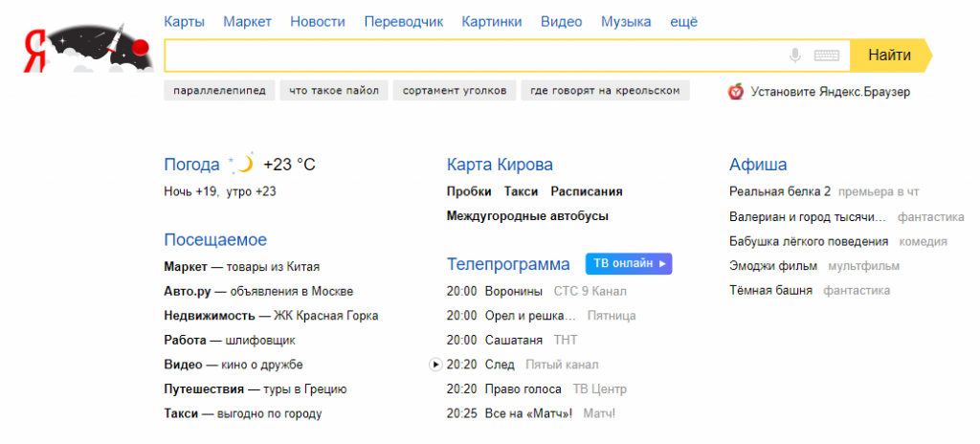Screen dimensions: 980x444
Task: Open the Афиша section heading
Action: point(758,165)
